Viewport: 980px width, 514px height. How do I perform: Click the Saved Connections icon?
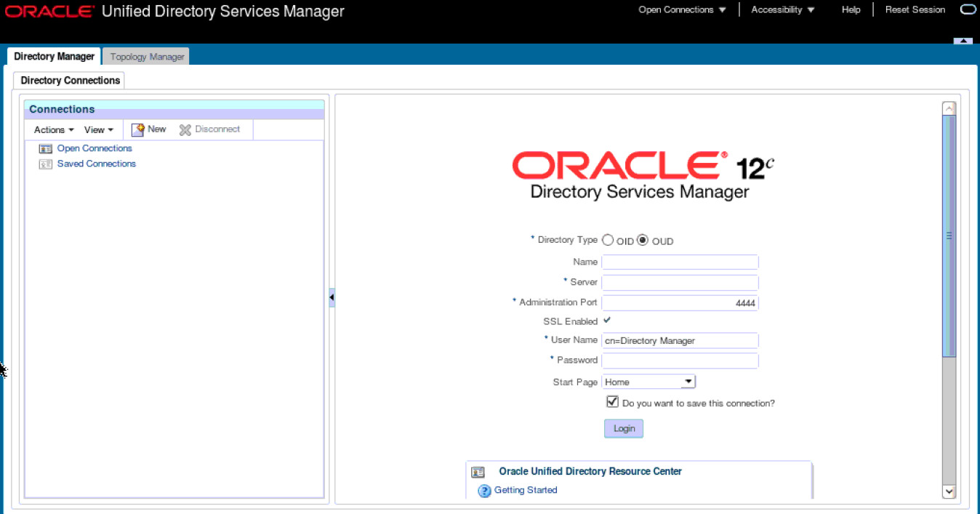(45, 164)
